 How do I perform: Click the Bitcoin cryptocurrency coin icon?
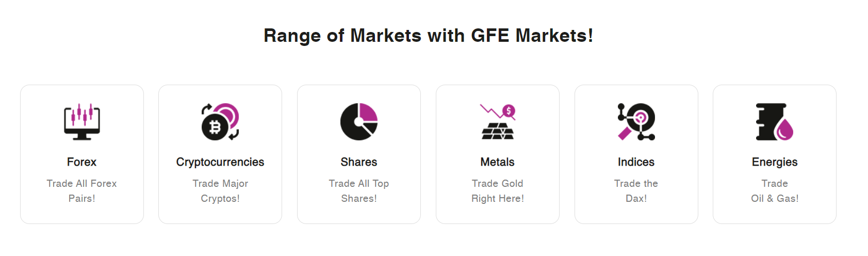[x=220, y=122]
